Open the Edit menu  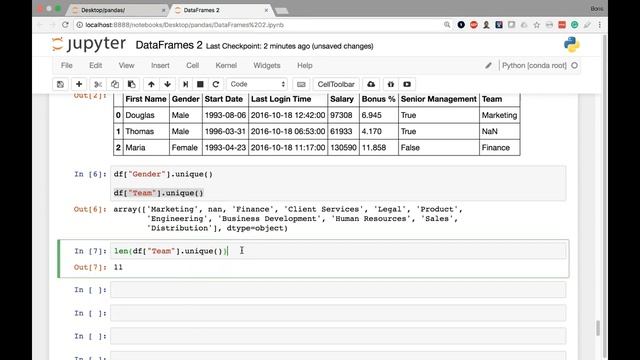(x=96, y=65)
